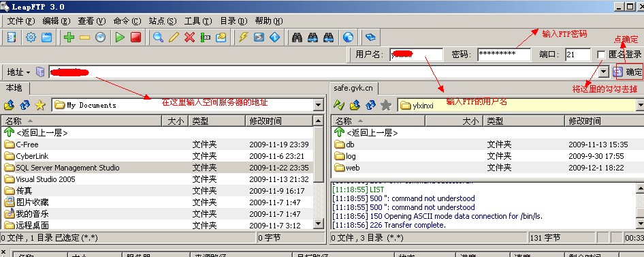Select the safe.gvk.cn tab
The height and width of the screenshot is (257, 644).
tap(353, 88)
